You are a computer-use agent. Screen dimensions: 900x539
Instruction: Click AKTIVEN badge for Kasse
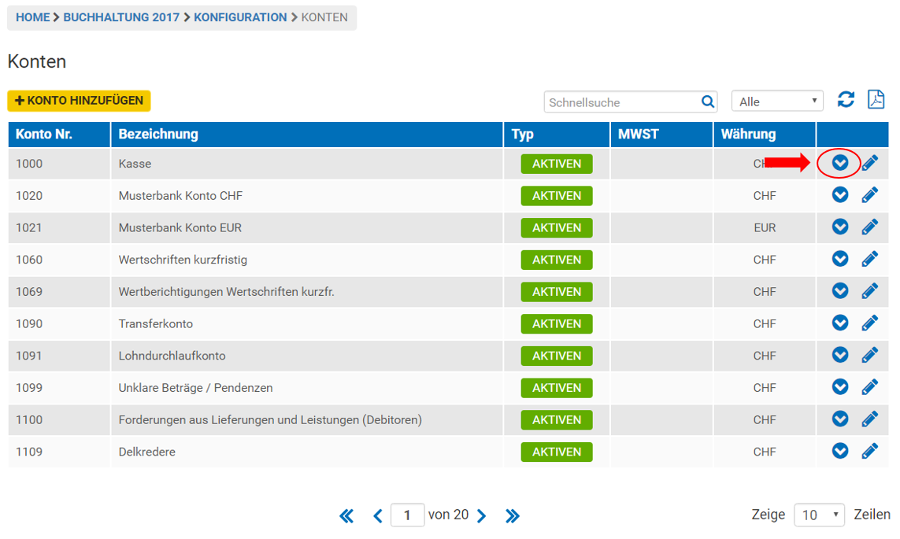pos(557,164)
